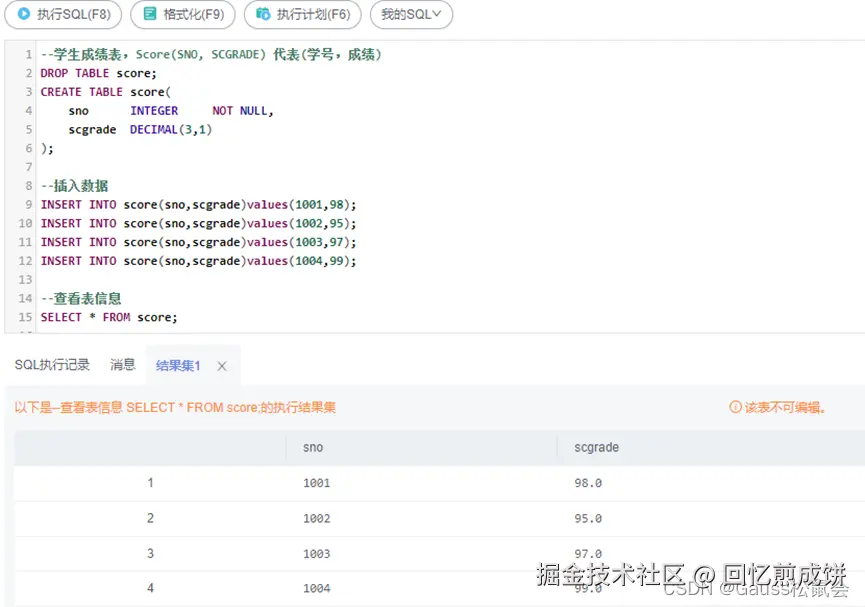
Task: Close the 结果集1 tab
Action: tap(222, 366)
